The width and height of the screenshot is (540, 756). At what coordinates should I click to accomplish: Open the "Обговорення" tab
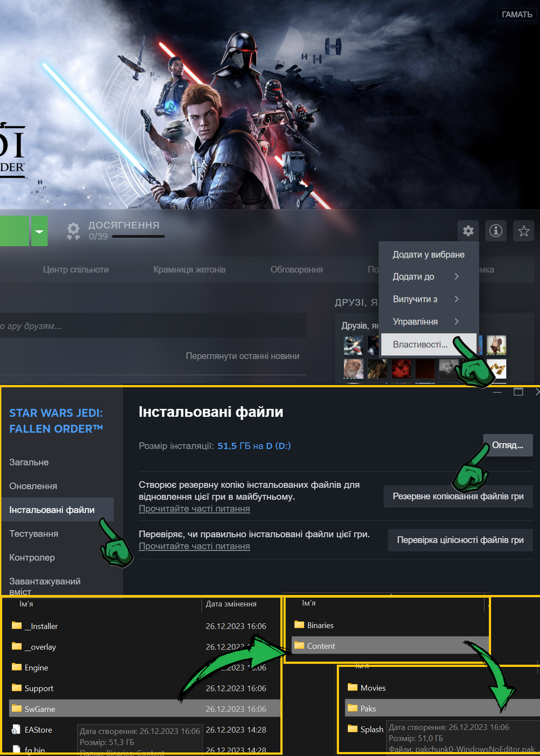pos(297,269)
